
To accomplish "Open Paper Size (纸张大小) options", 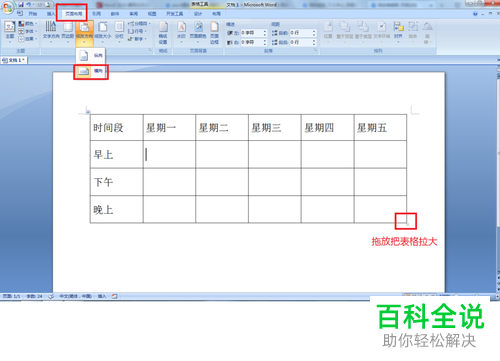I will click(x=103, y=32).
